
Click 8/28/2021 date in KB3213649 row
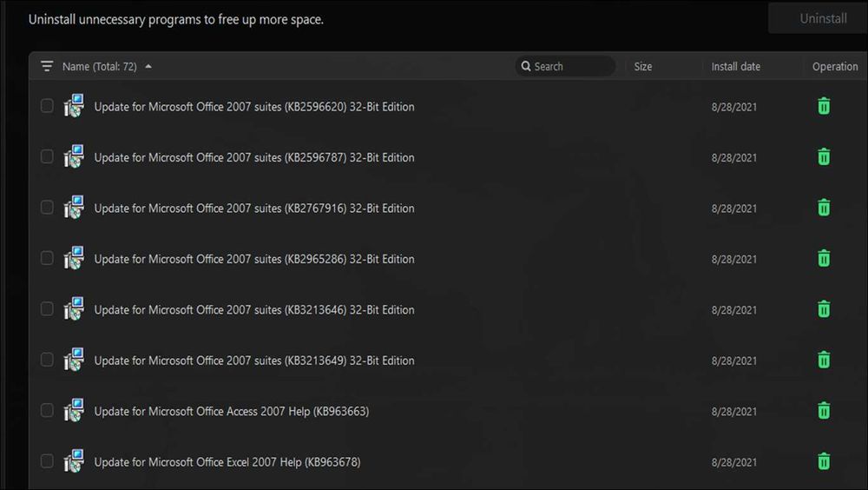[734, 361]
